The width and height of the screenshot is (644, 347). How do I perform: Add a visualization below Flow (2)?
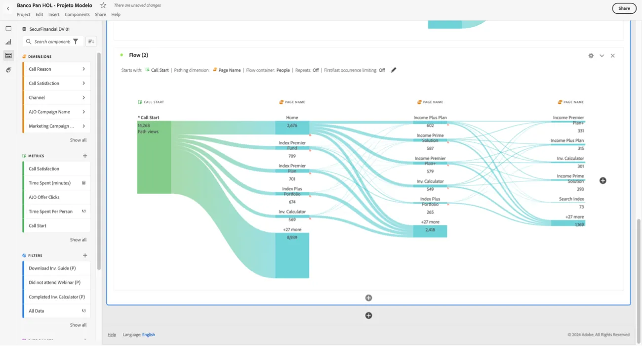click(368, 298)
